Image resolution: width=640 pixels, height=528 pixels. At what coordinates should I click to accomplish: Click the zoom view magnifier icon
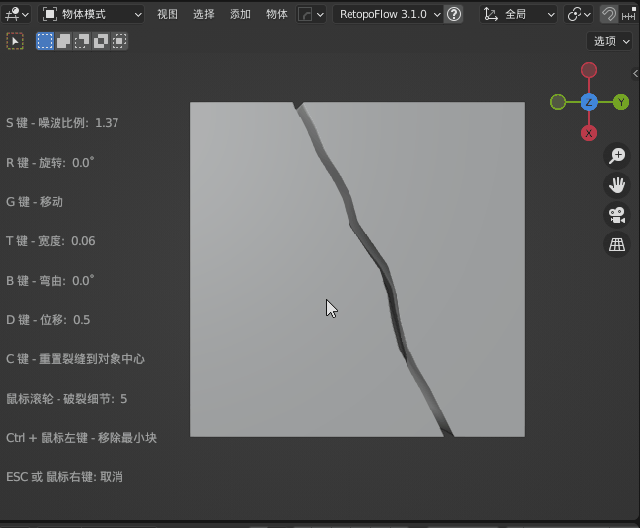[x=617, y=156]
